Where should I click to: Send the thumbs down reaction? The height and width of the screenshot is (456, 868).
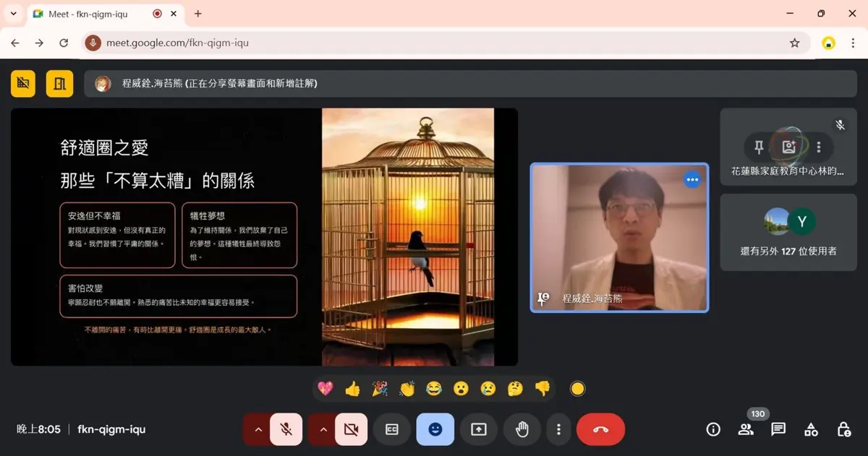(x=542, y=389)
